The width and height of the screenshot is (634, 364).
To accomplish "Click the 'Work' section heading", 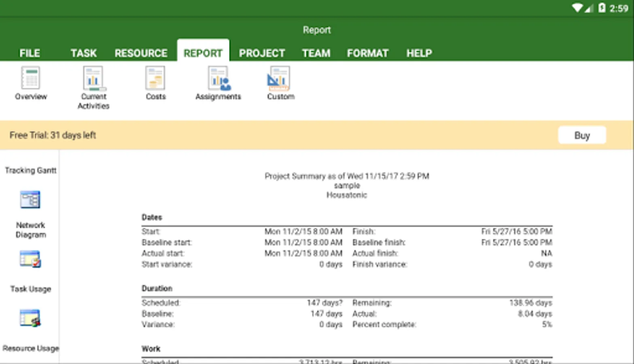I will [151, 349].
